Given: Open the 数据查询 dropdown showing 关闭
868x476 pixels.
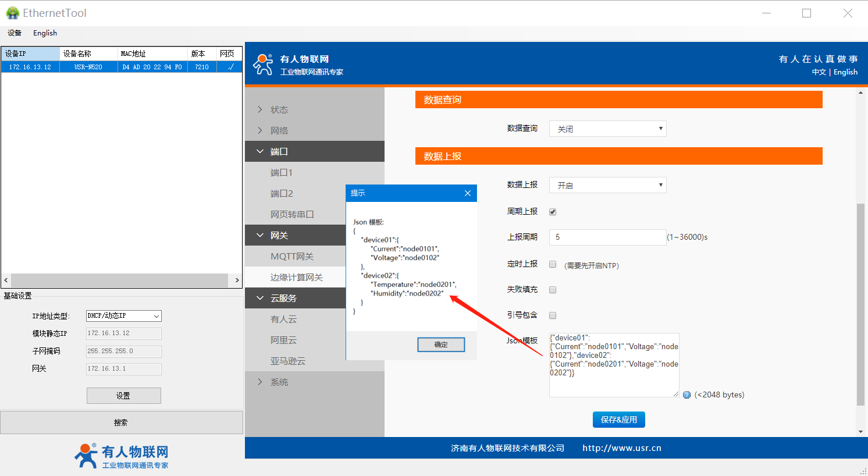Looking at the screenshot, I should coord(607,129).
